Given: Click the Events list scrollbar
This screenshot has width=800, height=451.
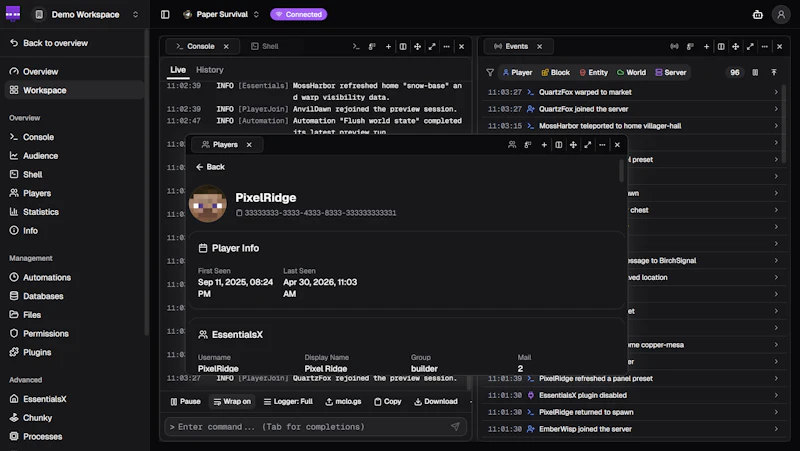Looking at the screenshot, I should click(x=784, y=124).
